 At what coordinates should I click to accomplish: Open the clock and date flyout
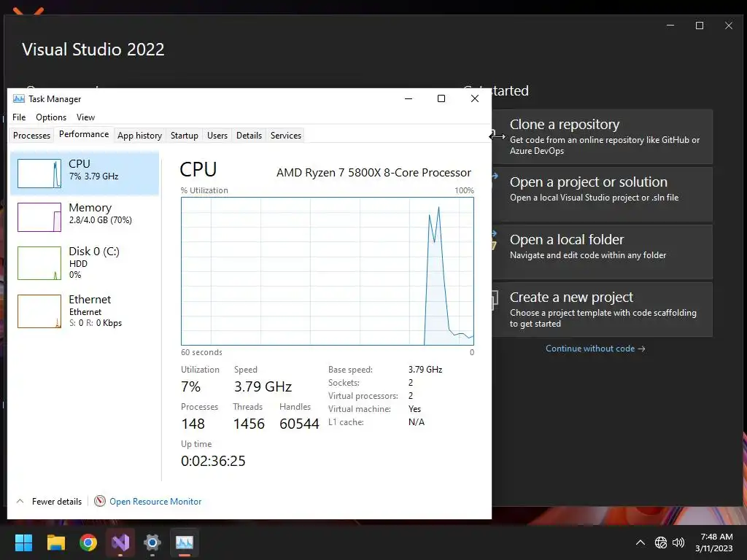coord(713,542)
